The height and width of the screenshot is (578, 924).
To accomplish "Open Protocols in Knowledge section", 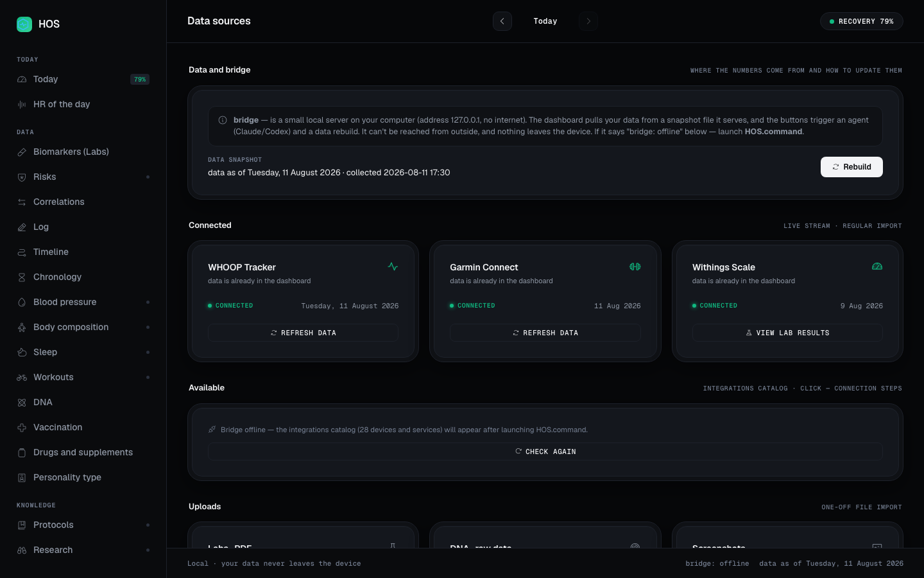I will pyautogui.click(x=83, y=525).
